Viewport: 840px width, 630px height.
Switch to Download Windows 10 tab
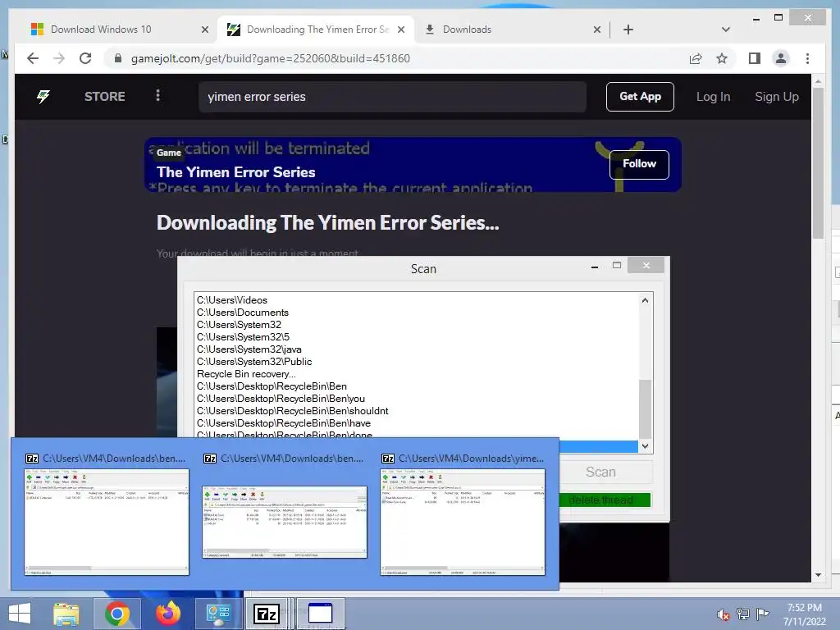click(x=101, y=30)
